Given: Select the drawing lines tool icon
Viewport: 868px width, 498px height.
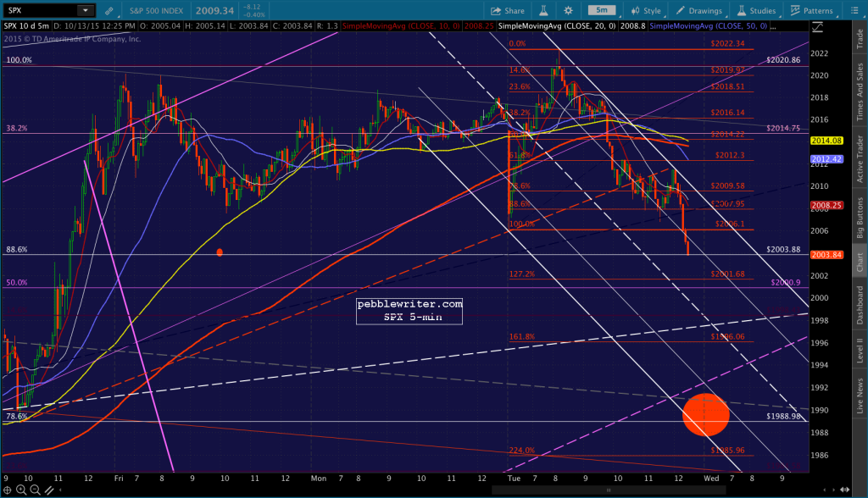Looking at the screenshot, I should 49,490.
